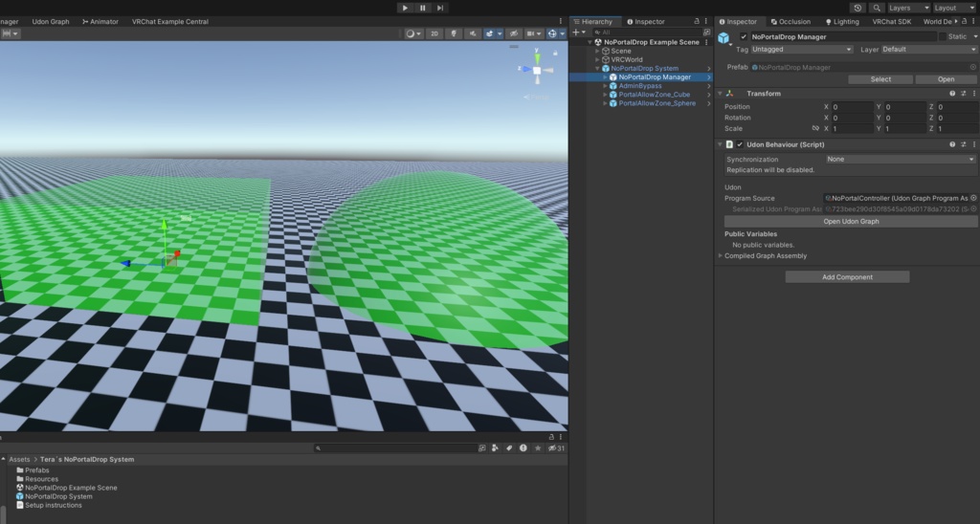Toggle scene audio icon
The width and height of the screenshot is (980, 524).
click(x=472, y=33)
